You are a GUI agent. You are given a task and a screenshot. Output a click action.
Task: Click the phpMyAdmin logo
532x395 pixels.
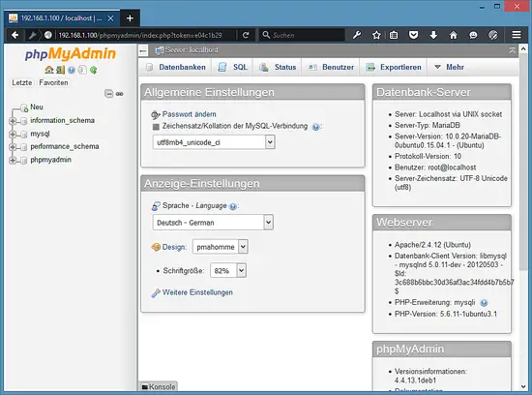click(71, 54)
